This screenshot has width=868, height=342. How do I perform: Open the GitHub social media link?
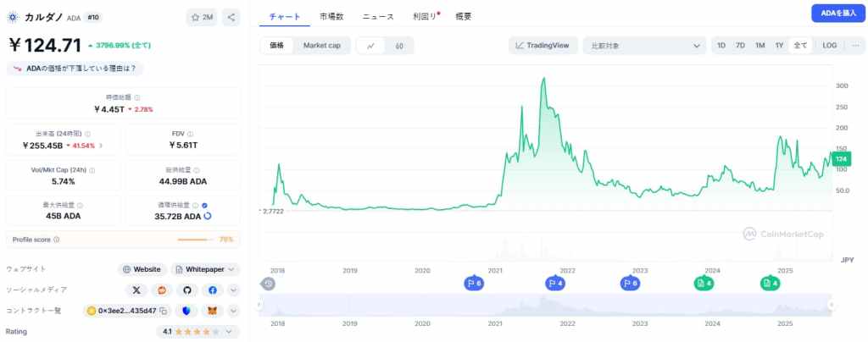(x=187, y=290)
